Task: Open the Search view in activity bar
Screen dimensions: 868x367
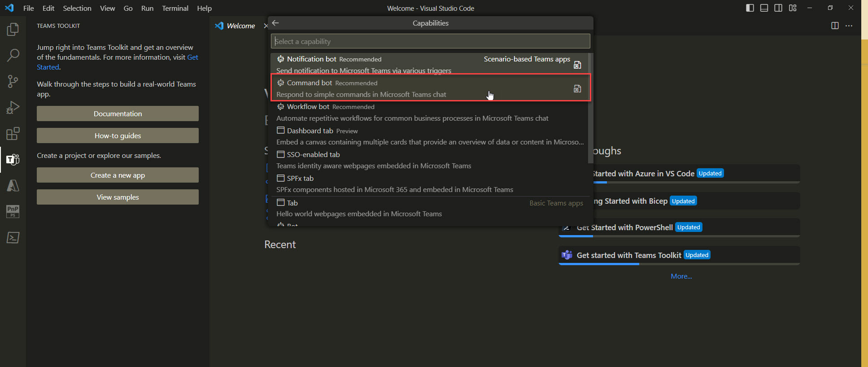Action: coord(13,56)
